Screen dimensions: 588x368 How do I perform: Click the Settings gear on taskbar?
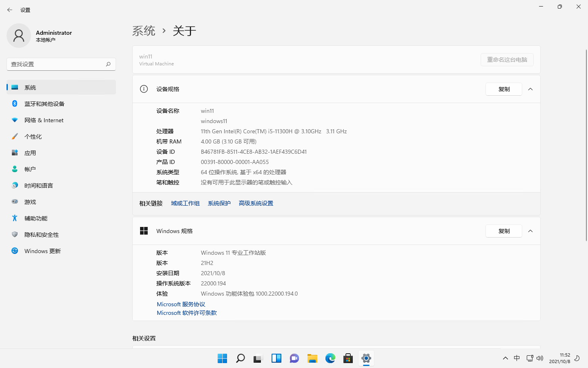tap(366, 359)
